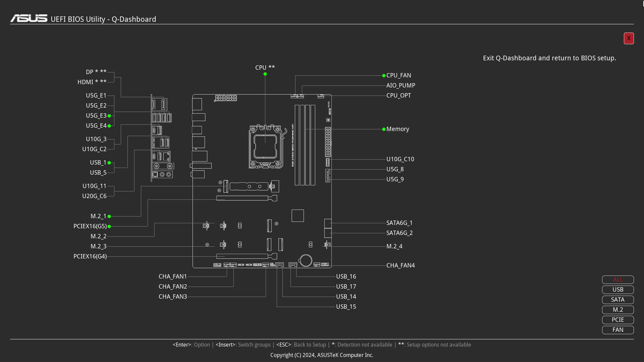This screenshot has width=644, height=362.
Task: Select the CPU_OPT header label
Action: [398, 96]
